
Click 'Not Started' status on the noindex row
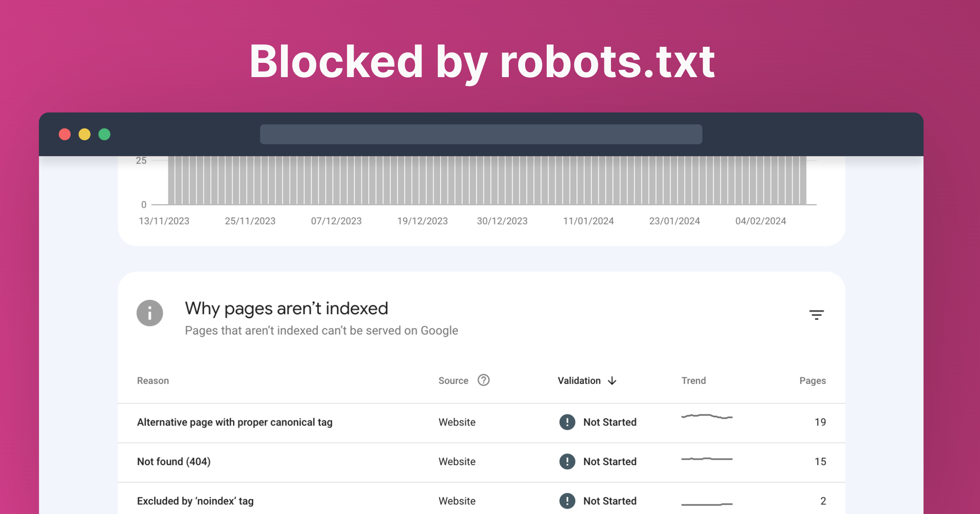tap(610, 501)
